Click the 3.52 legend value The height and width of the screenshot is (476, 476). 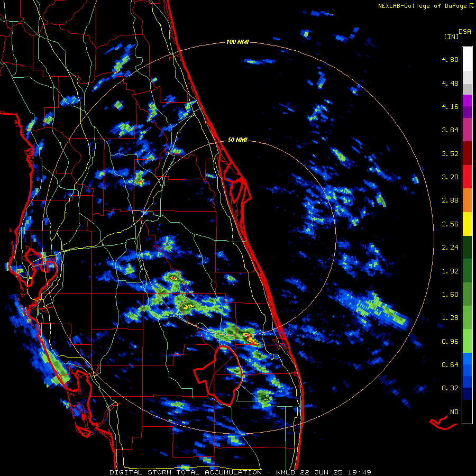[x=450, y=153]
